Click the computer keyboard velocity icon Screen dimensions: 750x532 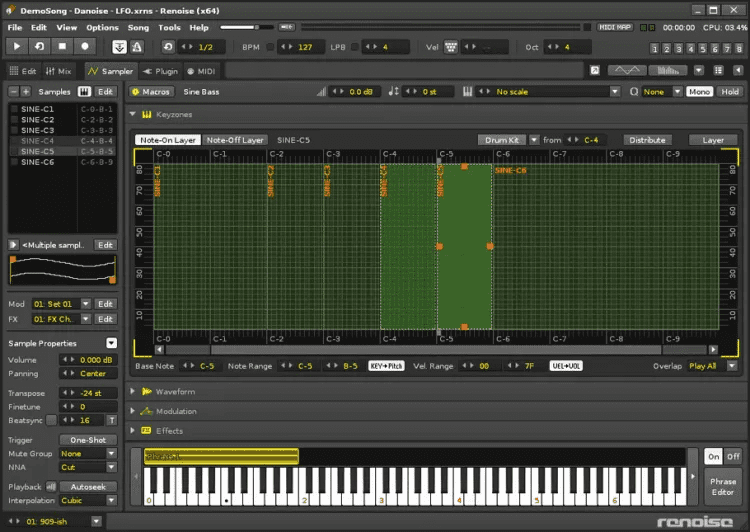click(451, 47)
